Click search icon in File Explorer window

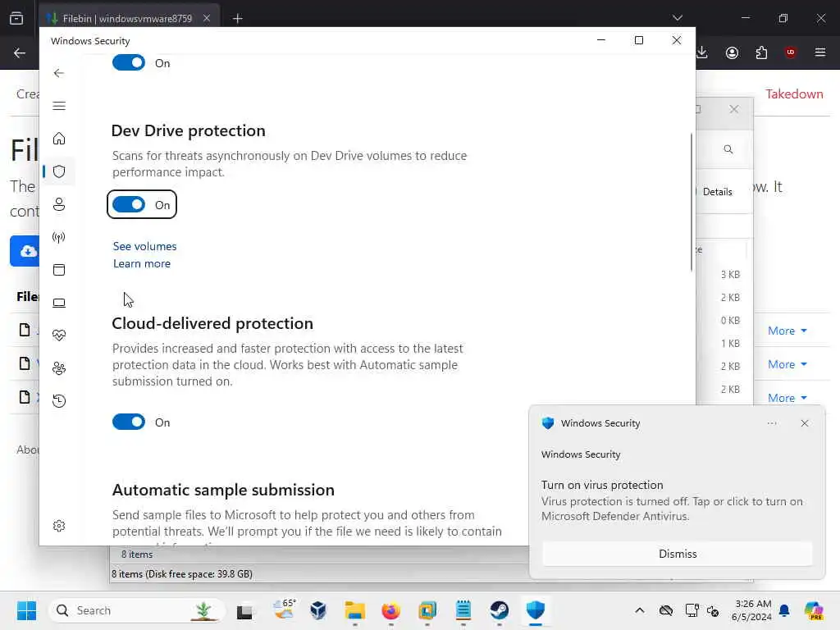point(728,149)
